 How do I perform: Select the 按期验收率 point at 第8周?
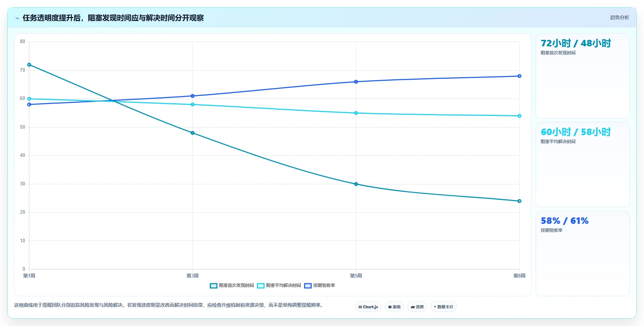click(519, 76)
